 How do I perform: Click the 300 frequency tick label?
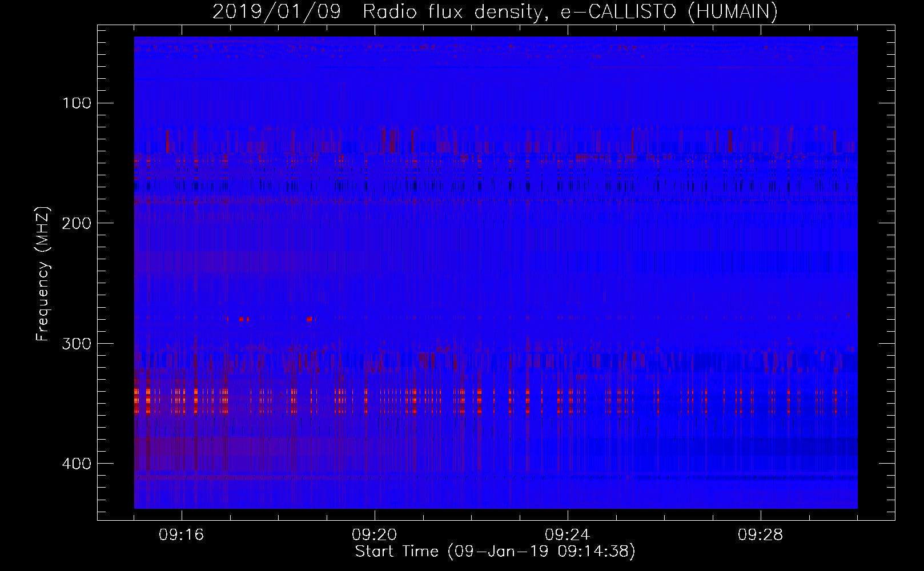77,343
